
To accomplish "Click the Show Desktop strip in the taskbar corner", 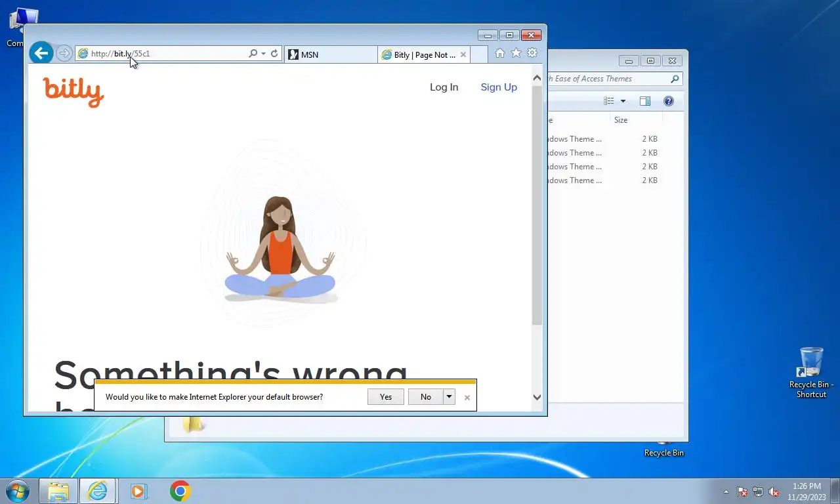I will [835, 492].
